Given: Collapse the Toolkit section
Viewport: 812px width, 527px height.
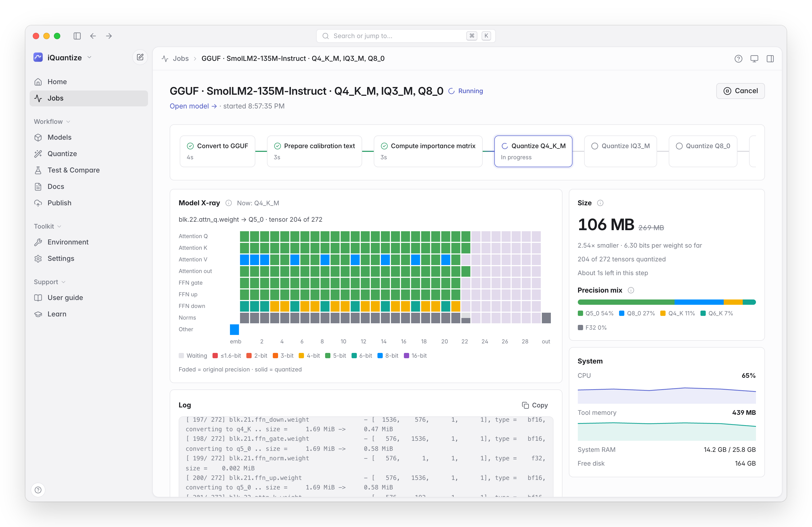Looking at the screenshot, I should pos(48,226).
